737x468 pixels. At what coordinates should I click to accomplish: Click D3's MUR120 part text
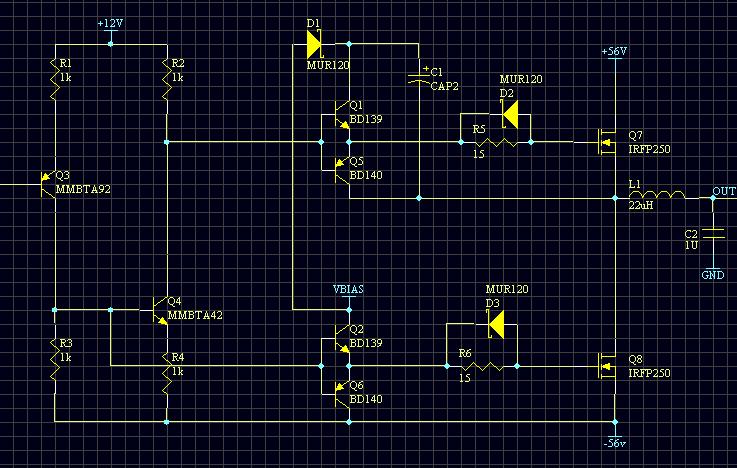[507, 289]
